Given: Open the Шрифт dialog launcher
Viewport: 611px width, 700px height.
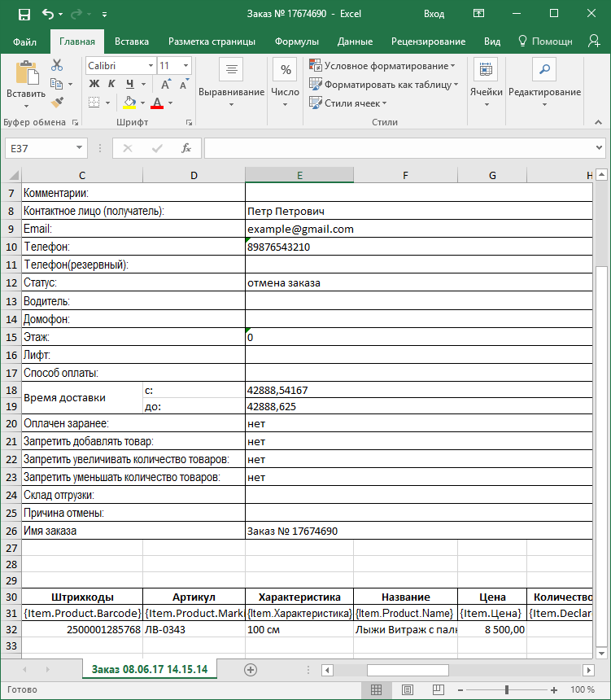Looking at the screenshot, I should point(190,122).
